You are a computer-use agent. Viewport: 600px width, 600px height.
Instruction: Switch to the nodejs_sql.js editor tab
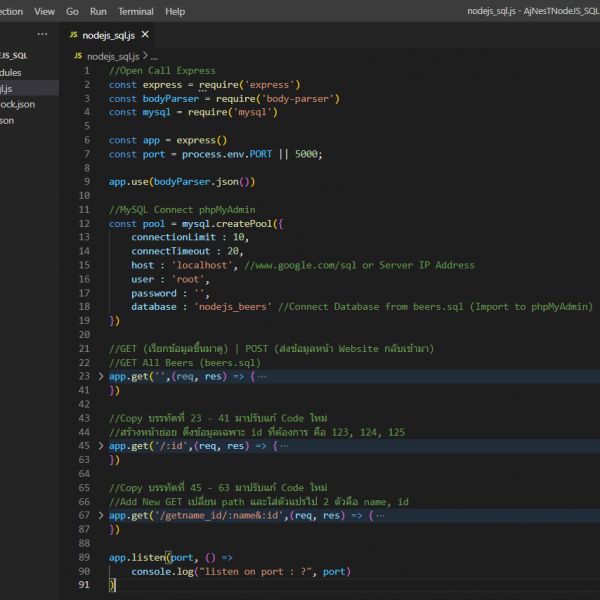108,35
